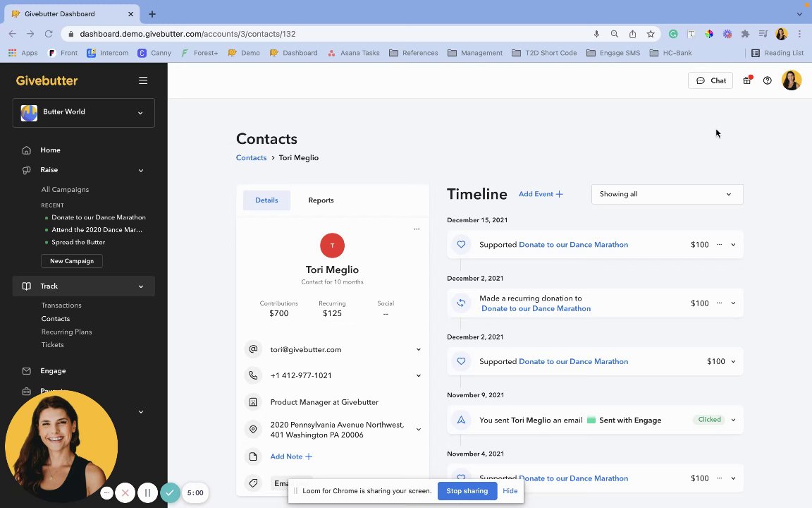
Task: Open Spread the Butter recent campaign
Action: coord(78,242)
